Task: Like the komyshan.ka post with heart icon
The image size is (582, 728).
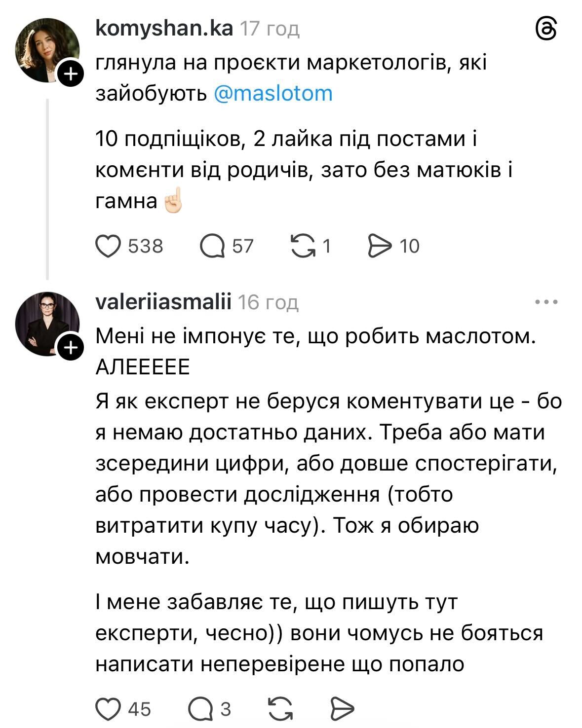Action: pos(108,246)
